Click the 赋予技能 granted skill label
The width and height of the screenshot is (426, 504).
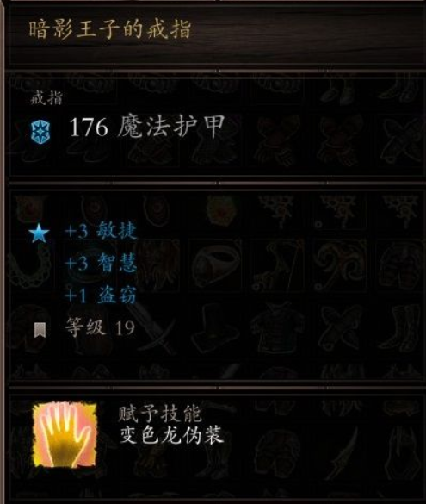[160, 414]
